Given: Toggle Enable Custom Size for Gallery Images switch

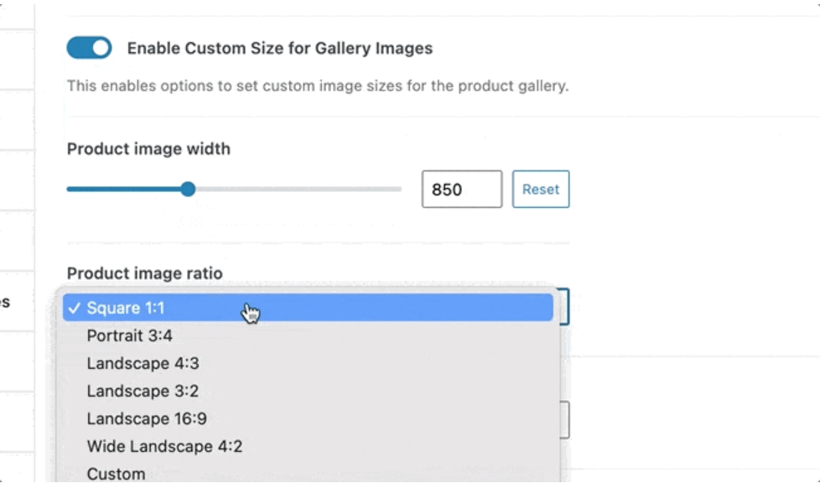Looking at the screenshot, I should pos(89,48).
